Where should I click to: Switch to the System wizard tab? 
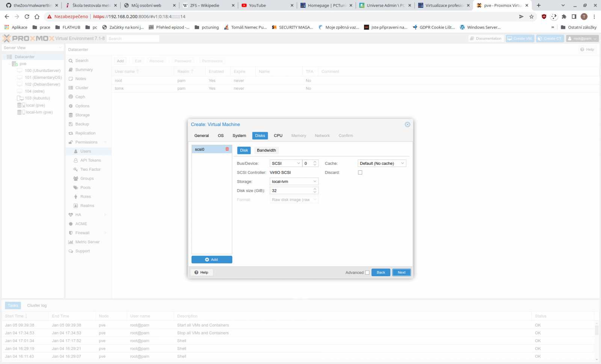point(239,135)
